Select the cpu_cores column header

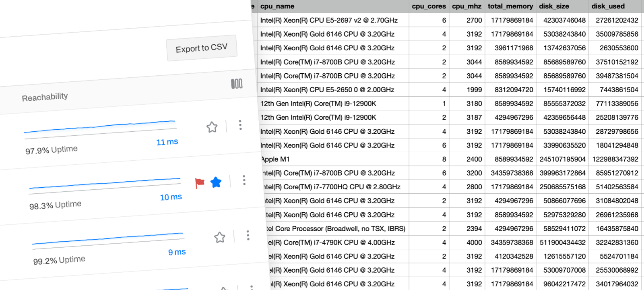(429, 6)
